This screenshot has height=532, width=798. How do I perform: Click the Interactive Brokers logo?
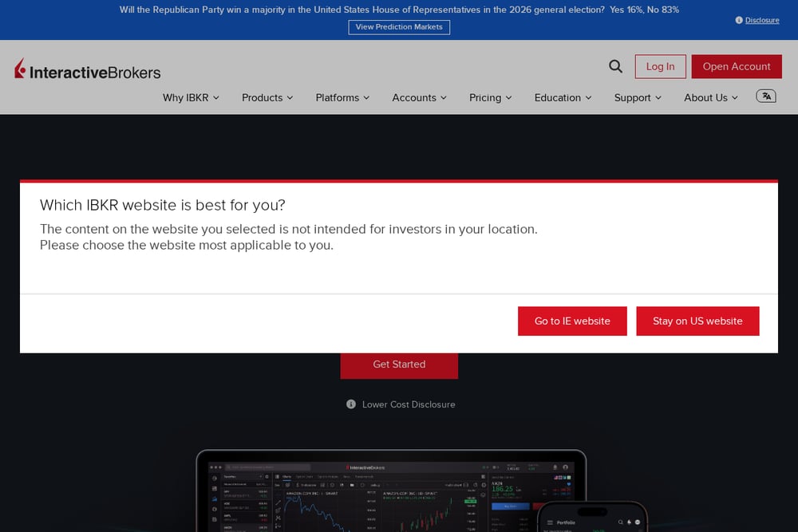tap(88, 69)
